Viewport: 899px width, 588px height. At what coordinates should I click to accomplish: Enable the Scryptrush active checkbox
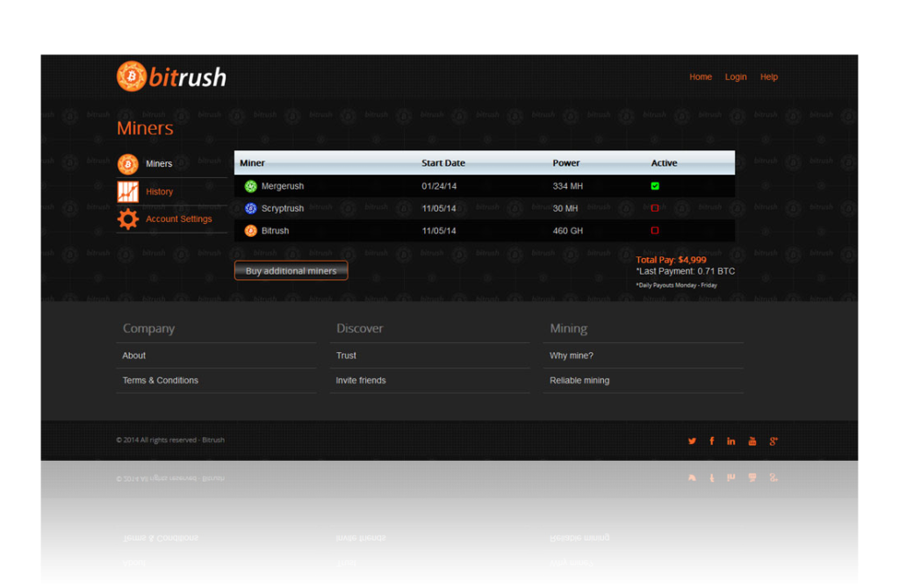655,209
